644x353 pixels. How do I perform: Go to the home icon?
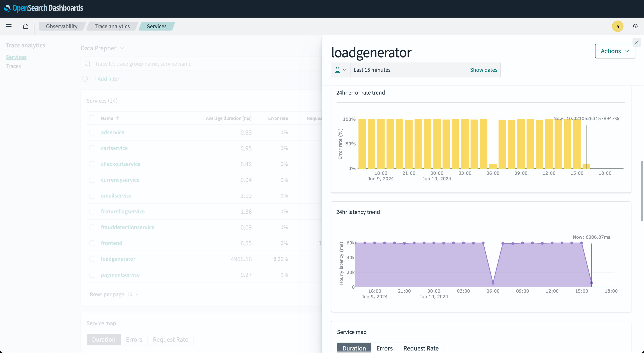coord(26,26)
